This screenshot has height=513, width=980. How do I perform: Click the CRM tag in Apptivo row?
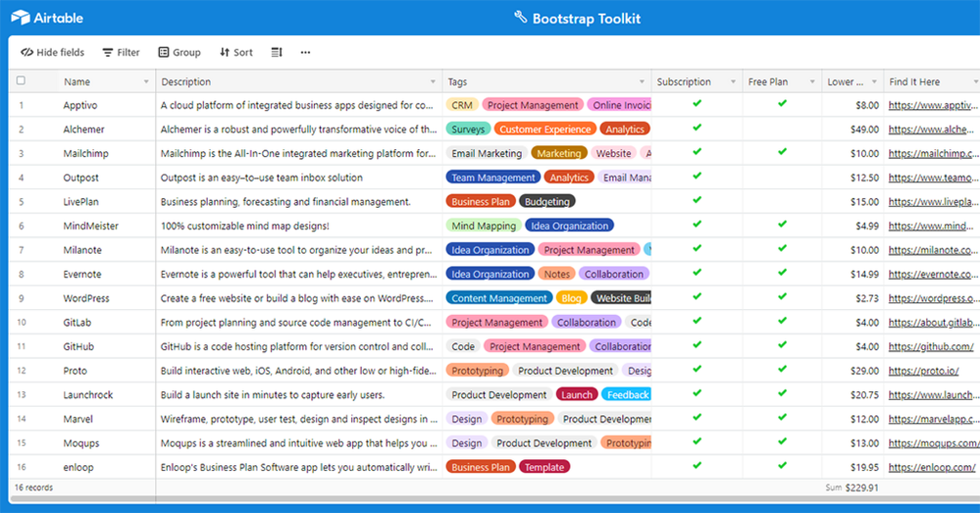click(x=462, y=105)
